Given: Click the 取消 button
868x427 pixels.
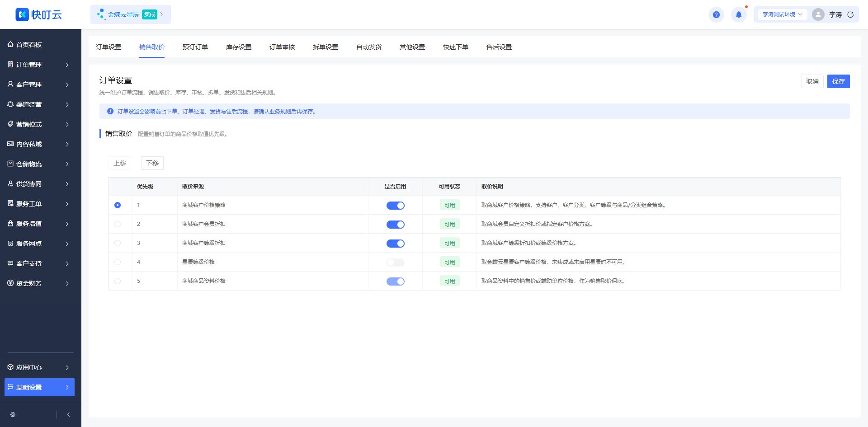Looking at the screenshot, I should (812, 81).
